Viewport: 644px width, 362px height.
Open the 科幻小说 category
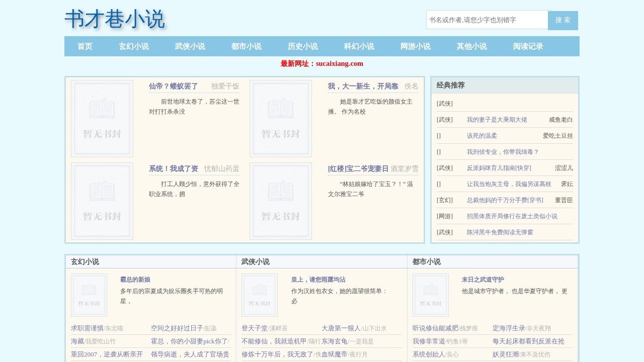[x=359, y=46]
